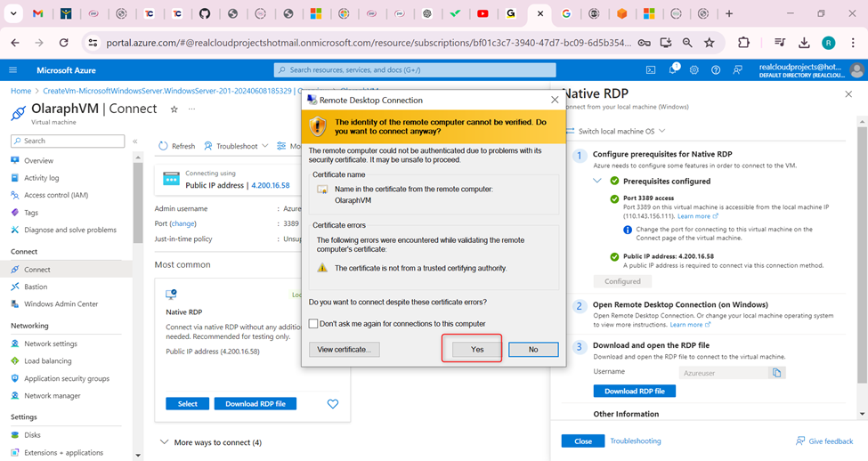This screenshot has height=461, width=868.
Task: Click the change port link
Action: [183, 223]
